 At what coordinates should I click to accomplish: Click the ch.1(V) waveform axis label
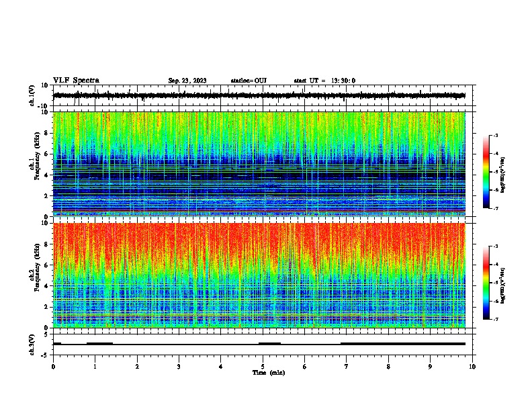tap(32, 95)
